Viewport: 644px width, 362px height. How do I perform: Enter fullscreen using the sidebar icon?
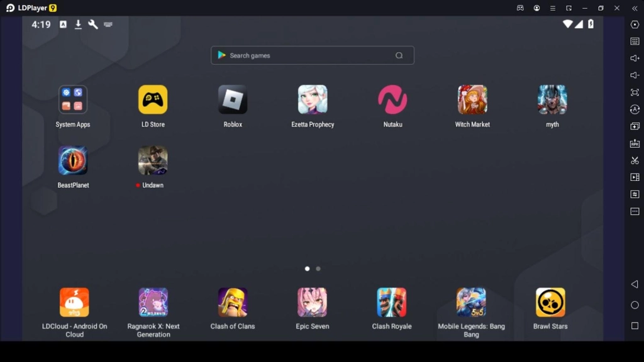tap(635, 92)
